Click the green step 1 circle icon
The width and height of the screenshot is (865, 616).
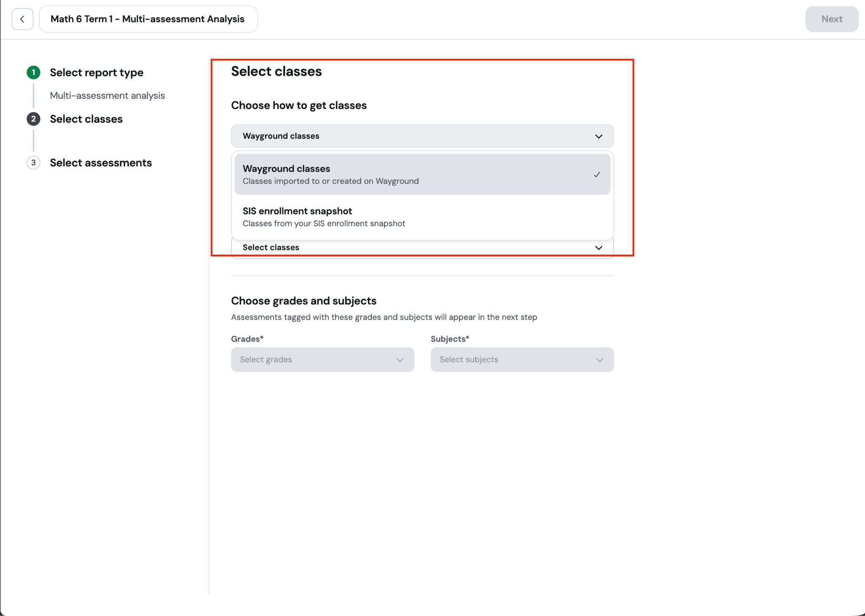pos(33,73)
